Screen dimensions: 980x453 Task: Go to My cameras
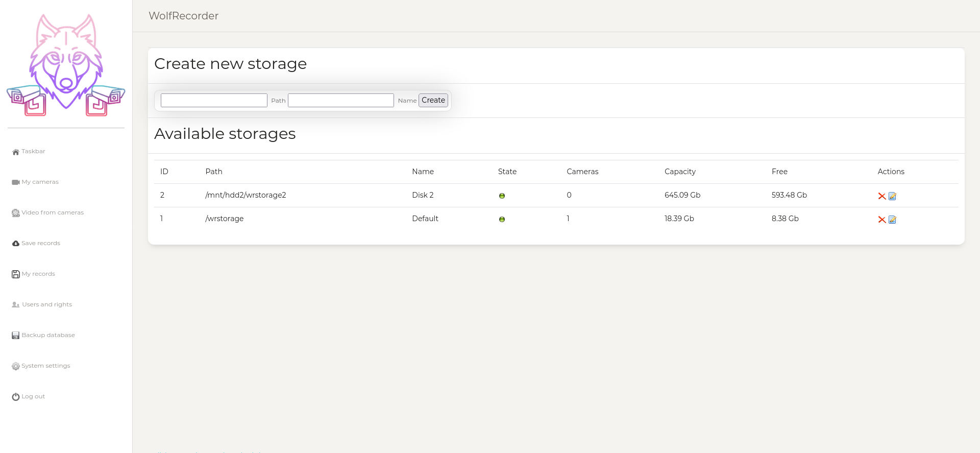click(x=40, y=182)
